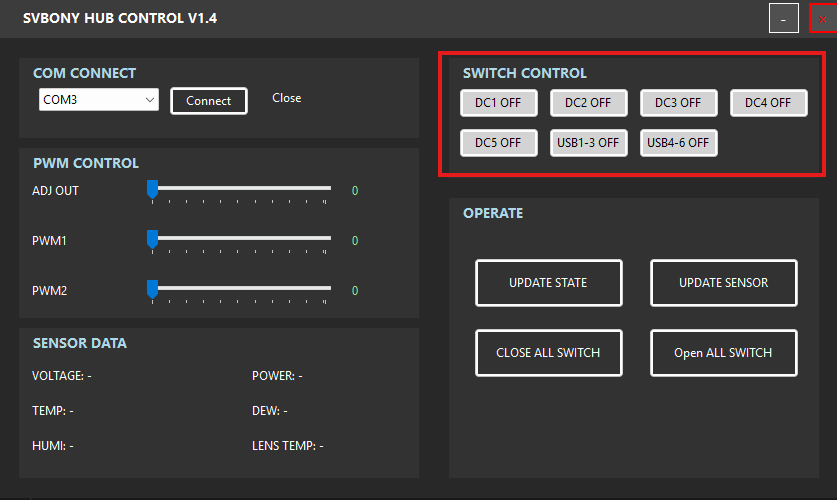Click the POWER reading text
Screen dimensions: 837x500
point(277,376)
